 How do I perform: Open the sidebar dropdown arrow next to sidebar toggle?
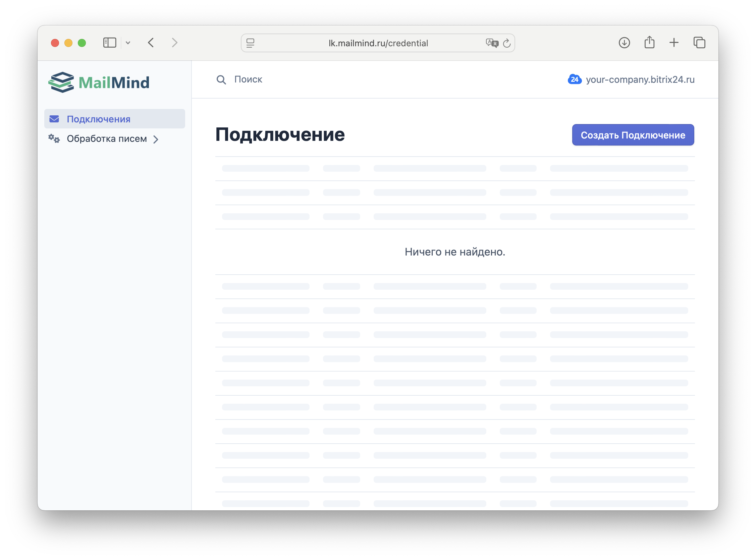(x=128, y=43)
